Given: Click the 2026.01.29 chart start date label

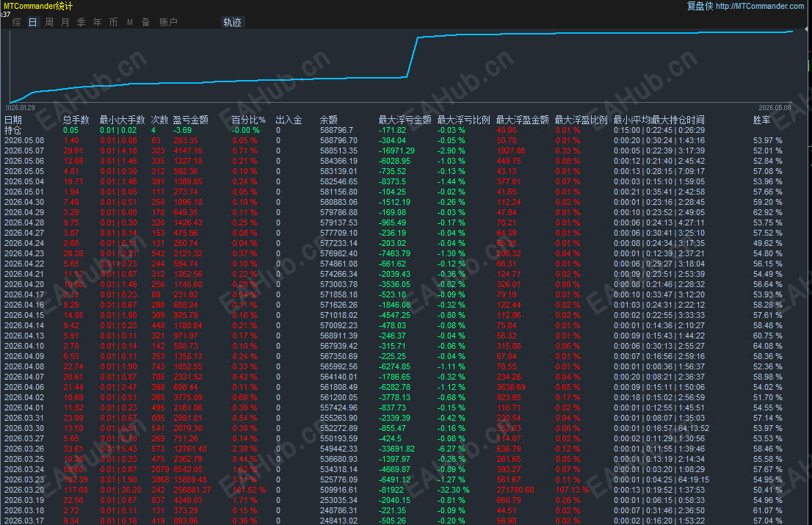Looking at the screenshot, I should point(21,108).
